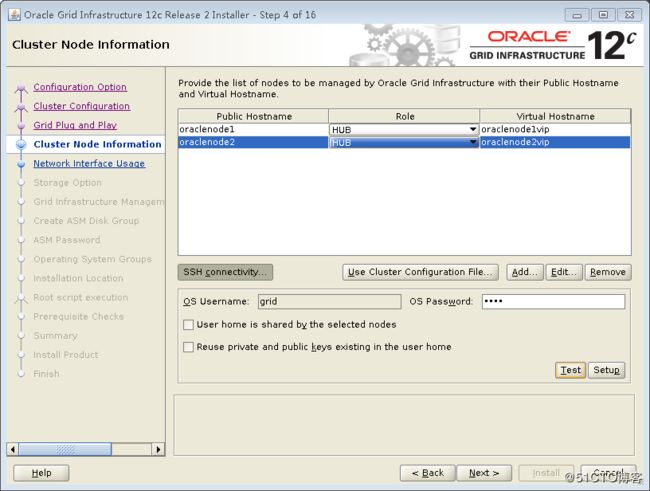
Task: Click the Cluster Configuration step marker icon
Action: point(21,107)
